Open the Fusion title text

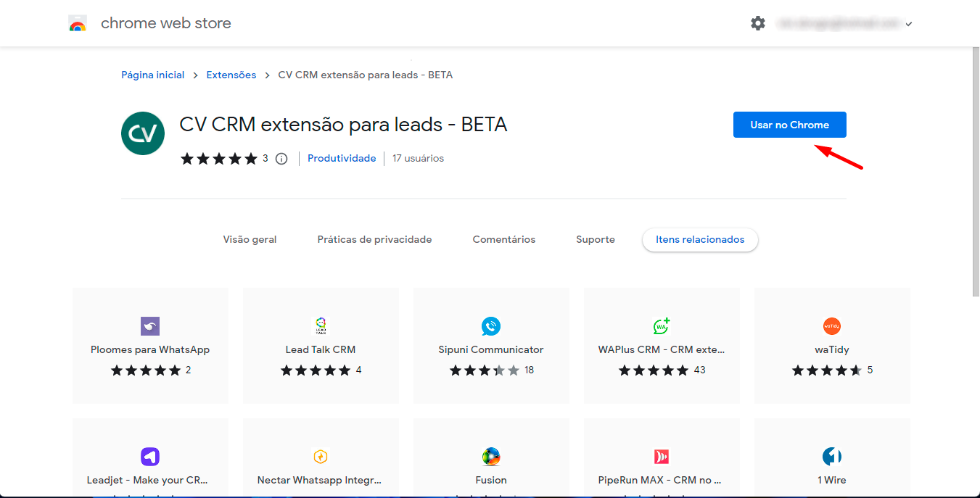(x=491, y=480)
